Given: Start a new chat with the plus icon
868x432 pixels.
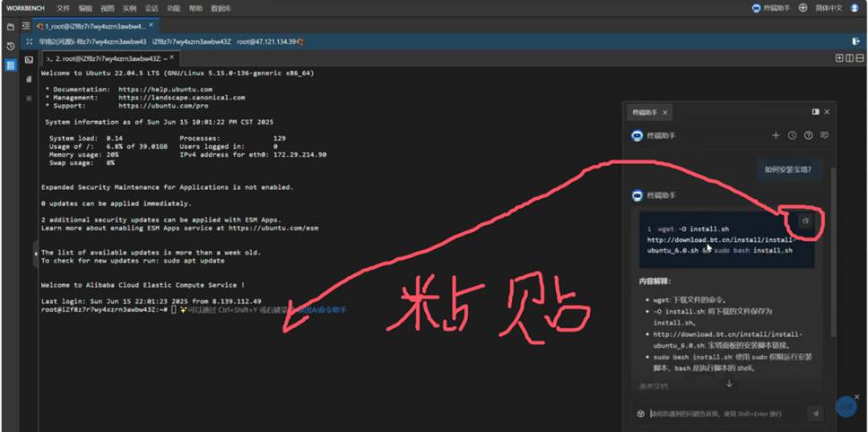Looking at the screenshot, I should (776, 135).
